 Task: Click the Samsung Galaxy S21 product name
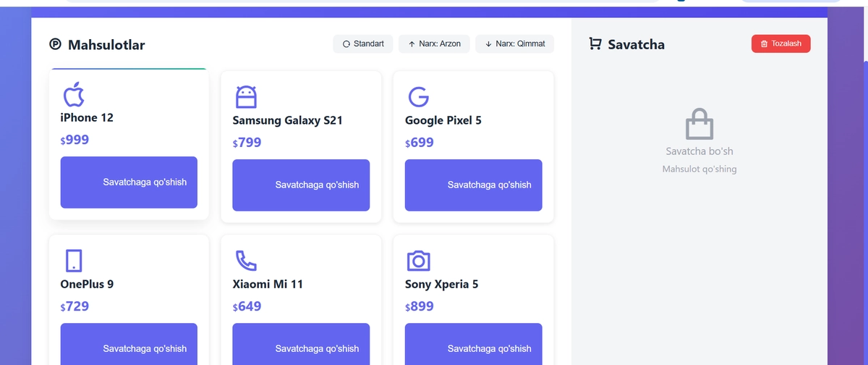click(x=287, y=120)
